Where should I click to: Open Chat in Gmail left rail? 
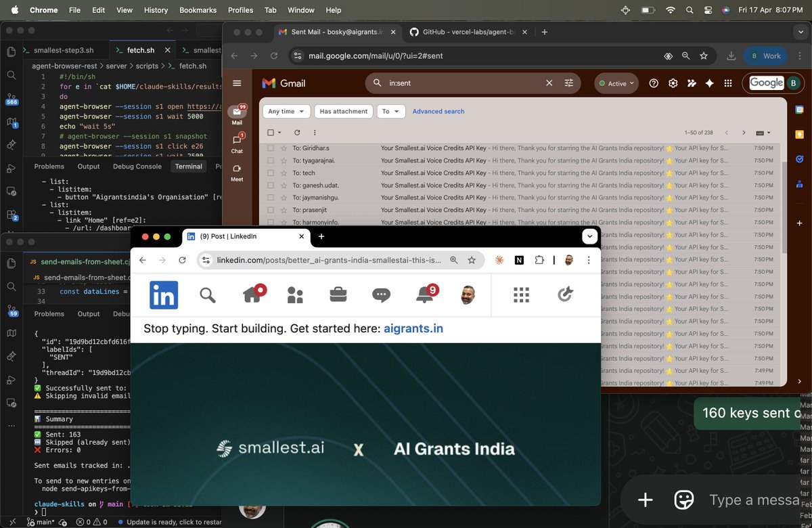point(237,144)
